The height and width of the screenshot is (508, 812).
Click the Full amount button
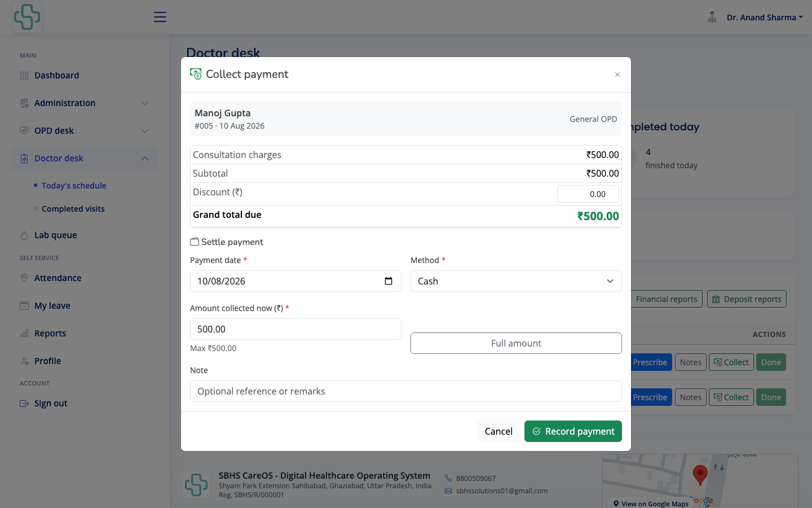[516, 343]
